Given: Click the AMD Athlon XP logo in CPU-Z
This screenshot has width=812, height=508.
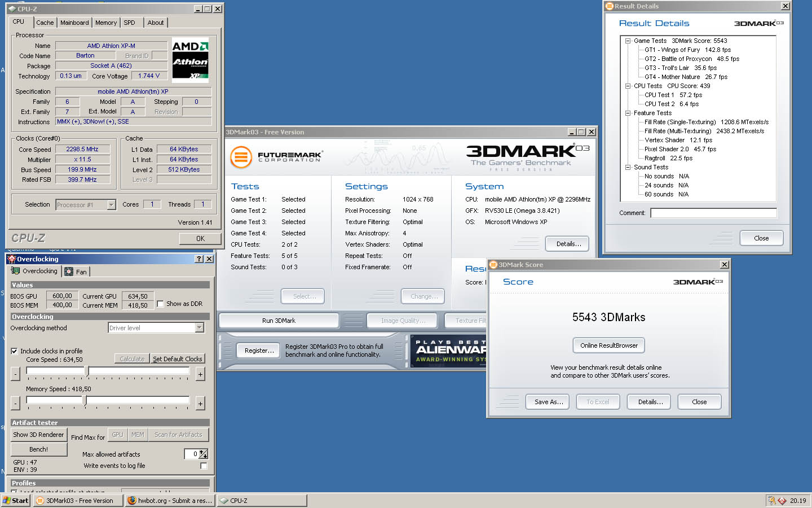Looking at the screenshot, I should pos(190,60).
